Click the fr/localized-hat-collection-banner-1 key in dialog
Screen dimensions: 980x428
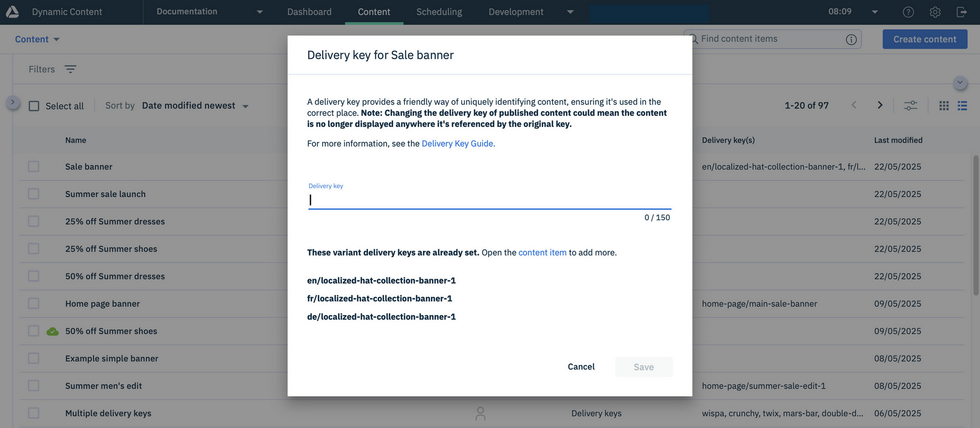(379, 299)
